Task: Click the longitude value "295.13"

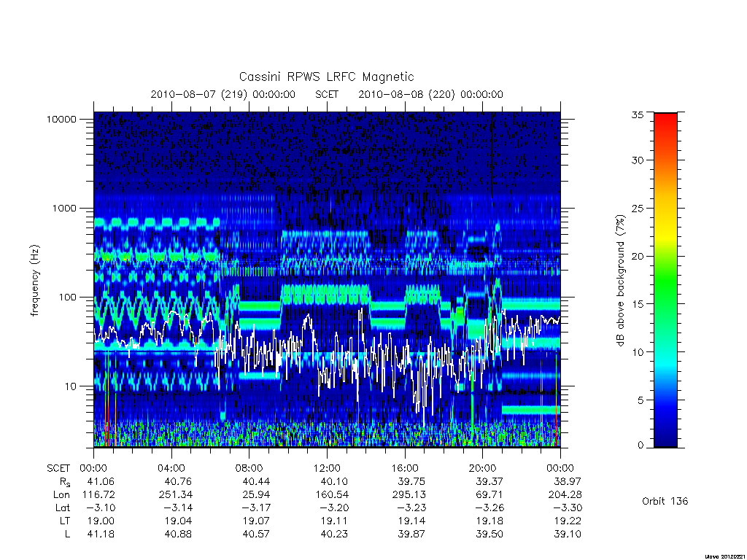Action: (409, 495)
